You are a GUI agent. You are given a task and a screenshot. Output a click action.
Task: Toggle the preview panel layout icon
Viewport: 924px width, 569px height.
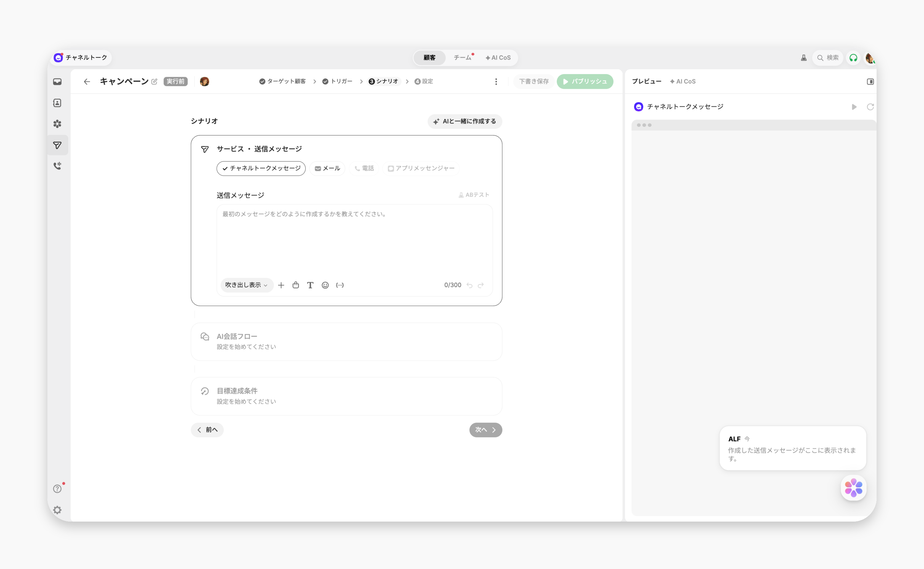click(870, 82)
